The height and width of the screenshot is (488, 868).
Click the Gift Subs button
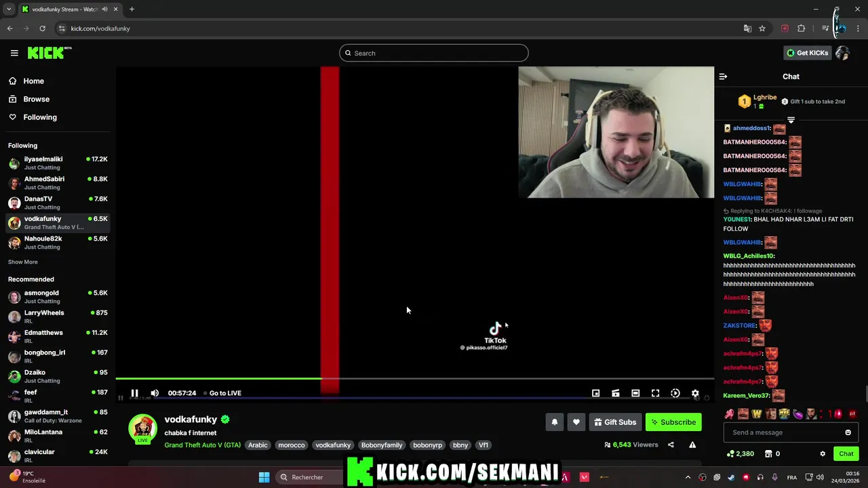[616, 422]
